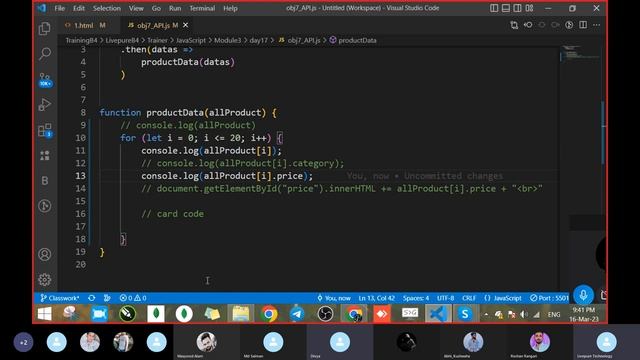Image resolution: width=640 pixels, height=360 pixels.
Task: Expand the JavaScript breadcrumb folder
Action: (191, 40)
